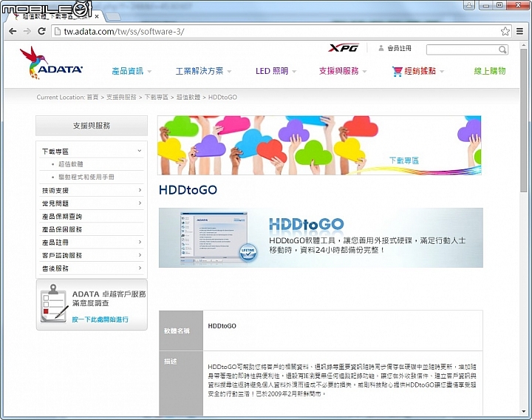The image size is (532, 420).
Task: Click the 支援與服務 sidebar header
Action: pos(92,126)
